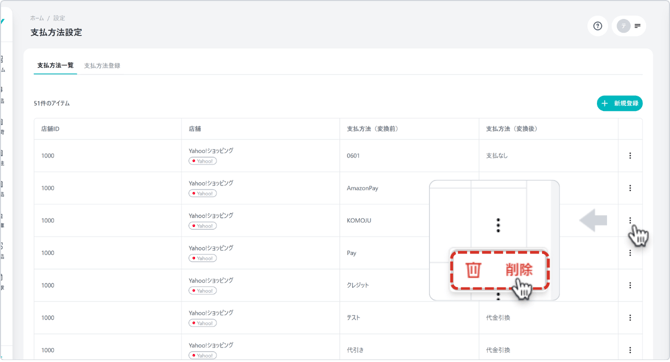Click the Yahoo! tag in the テスト row
The image size is (670, 362).
[x=203, y=323]
